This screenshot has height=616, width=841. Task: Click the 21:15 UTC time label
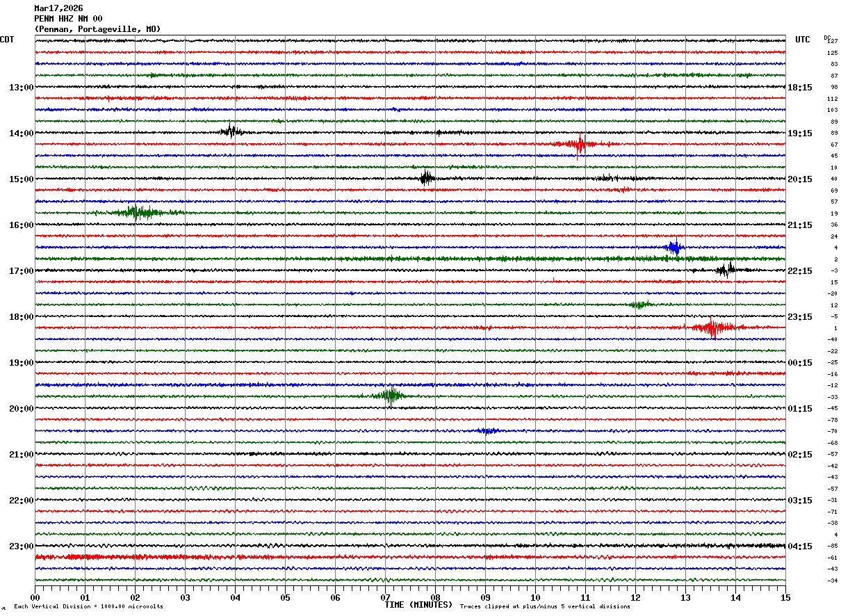[x=801, y=225]
